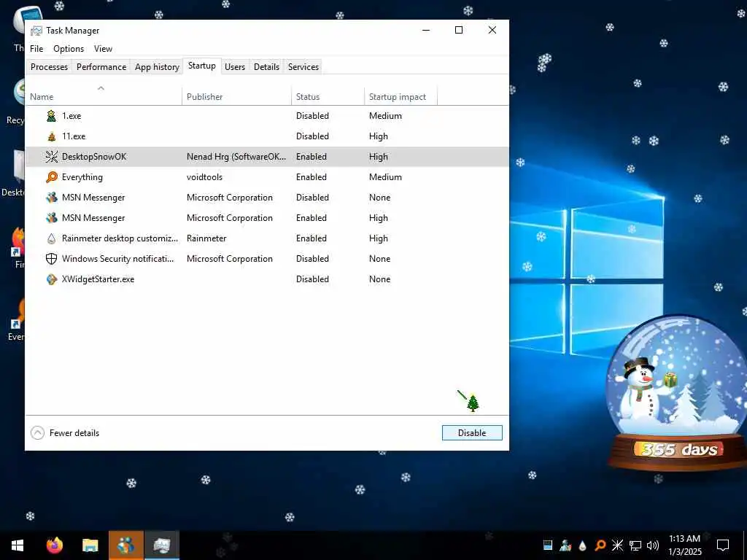Select Rainmeter desktop customiz... entry name

[120, 238]
